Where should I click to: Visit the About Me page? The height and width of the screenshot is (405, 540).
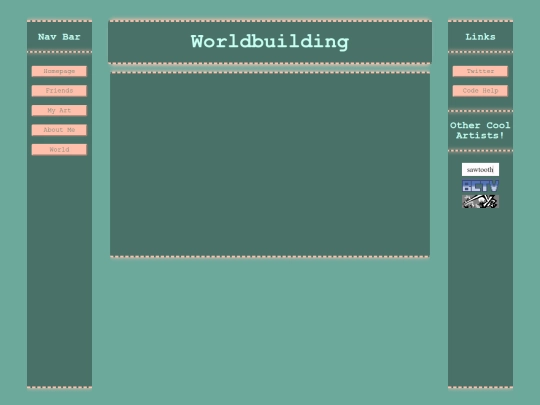pos(59,130)
